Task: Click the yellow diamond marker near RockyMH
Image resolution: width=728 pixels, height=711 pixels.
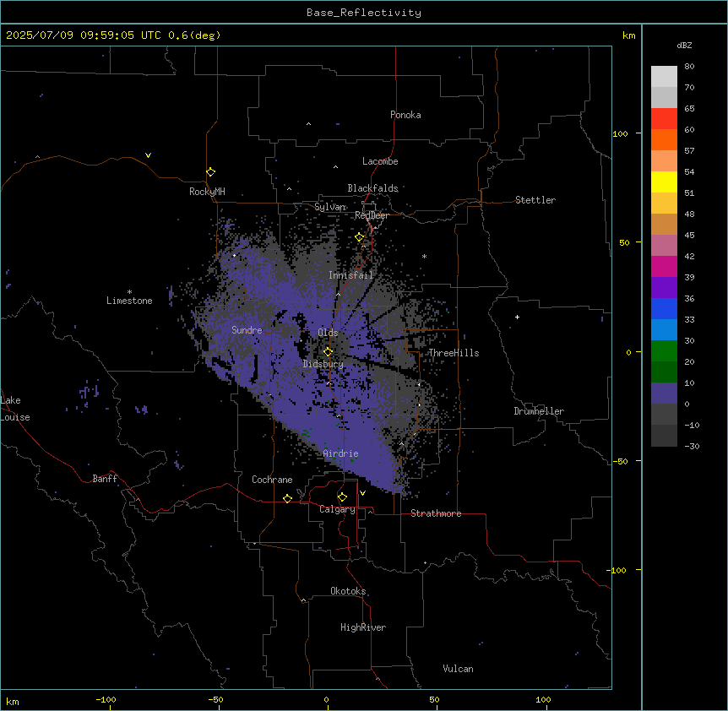Action: click(210, 172)
